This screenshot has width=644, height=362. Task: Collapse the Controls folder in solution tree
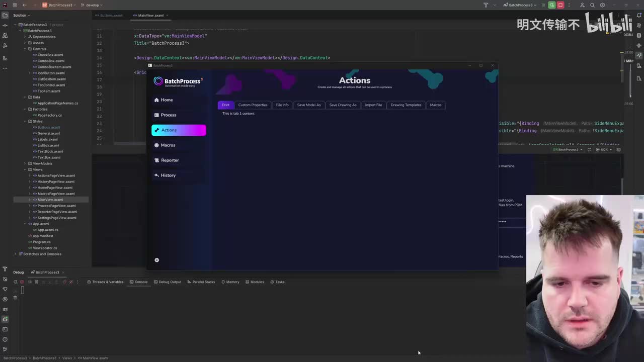coord(25,49)
